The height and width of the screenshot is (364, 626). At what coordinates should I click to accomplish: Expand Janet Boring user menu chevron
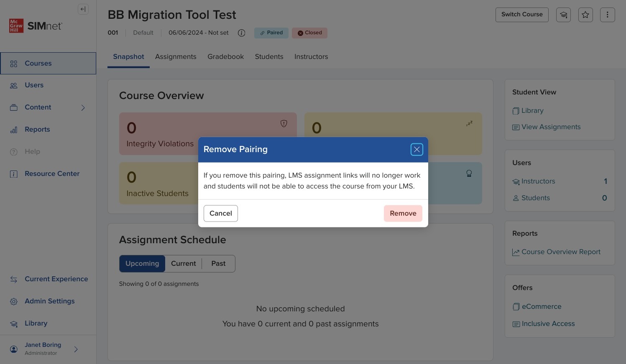(x=76, y=349)
